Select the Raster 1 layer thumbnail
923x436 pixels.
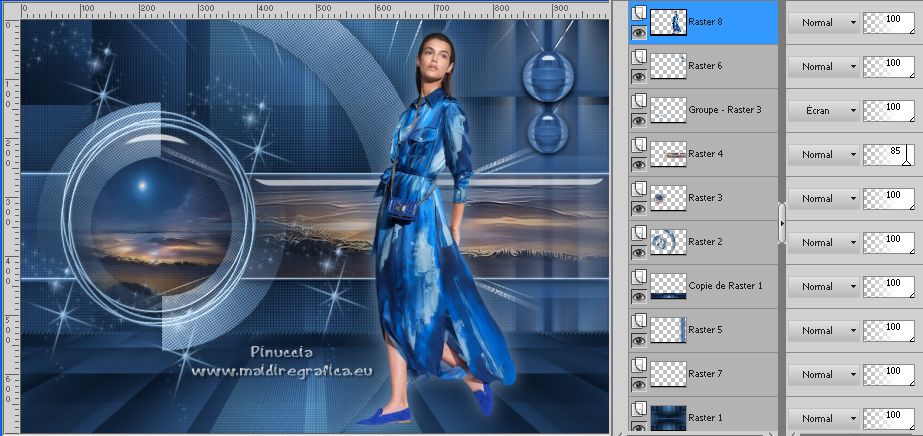click(668, 418)
